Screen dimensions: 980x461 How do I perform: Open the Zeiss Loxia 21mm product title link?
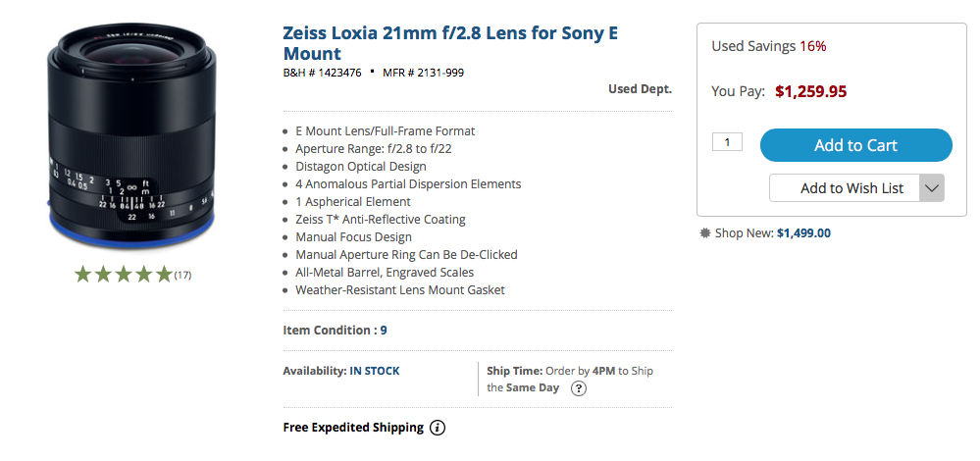[450, 42]
